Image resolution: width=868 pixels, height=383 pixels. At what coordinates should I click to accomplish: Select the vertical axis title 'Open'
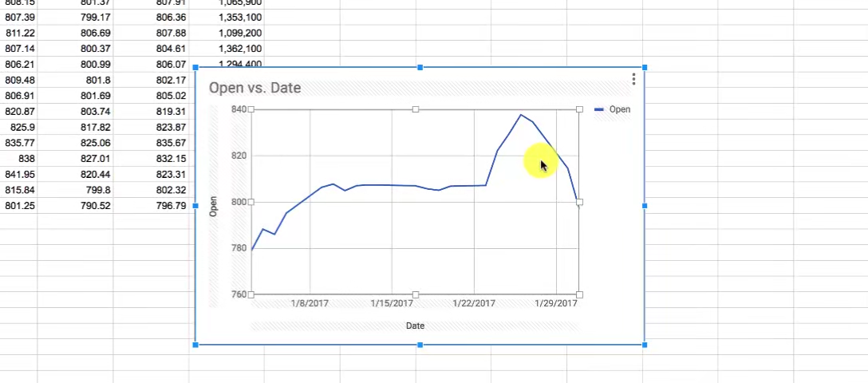(x=213, y=207)
